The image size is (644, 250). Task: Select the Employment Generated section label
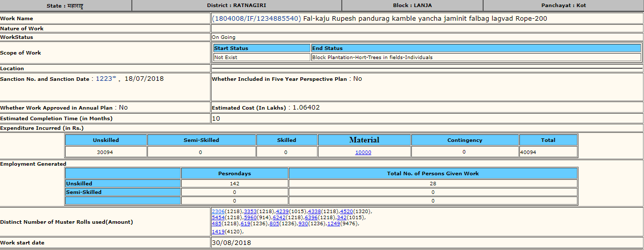[33, 164]
